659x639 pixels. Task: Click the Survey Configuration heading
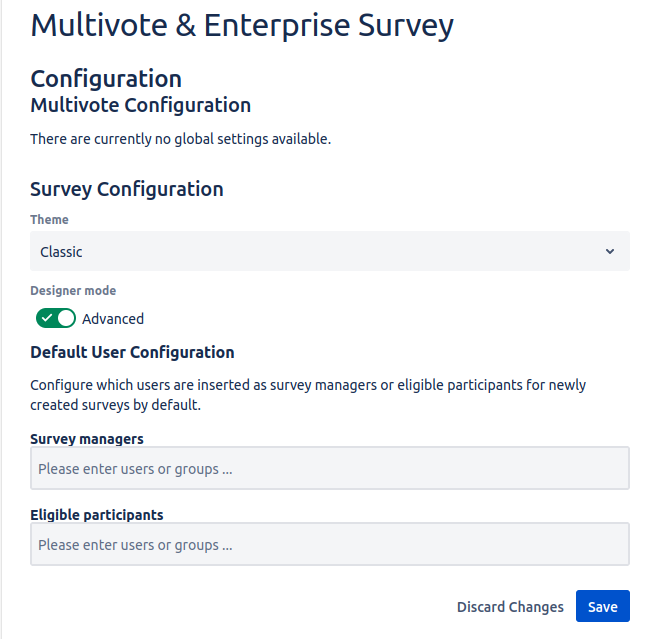coord(127,189)
